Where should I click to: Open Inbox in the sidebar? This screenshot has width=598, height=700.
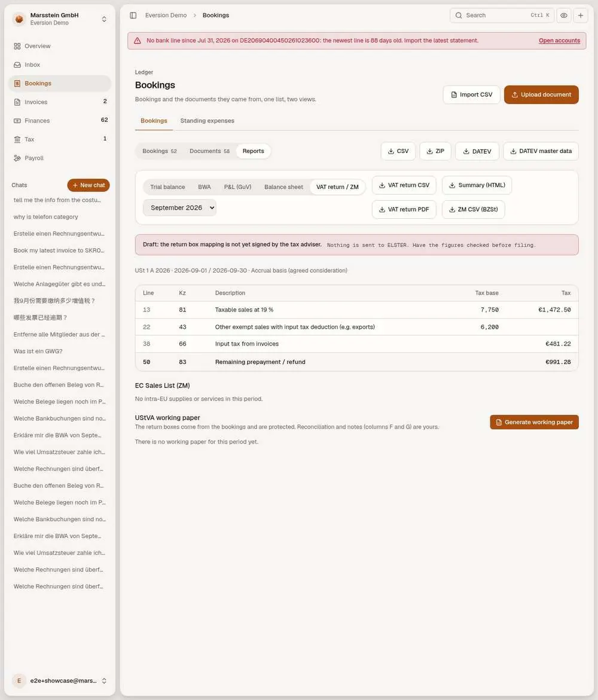[x=60, y=65]
